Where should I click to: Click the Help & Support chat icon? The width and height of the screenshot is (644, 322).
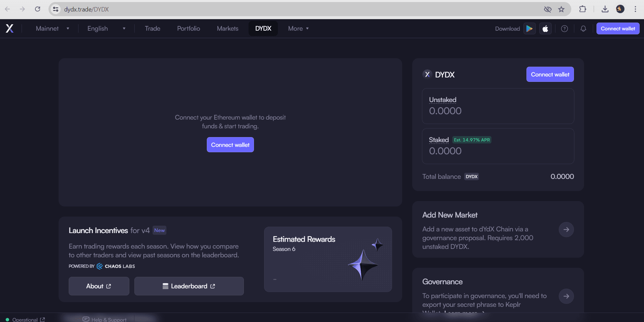tap(86, 319)
